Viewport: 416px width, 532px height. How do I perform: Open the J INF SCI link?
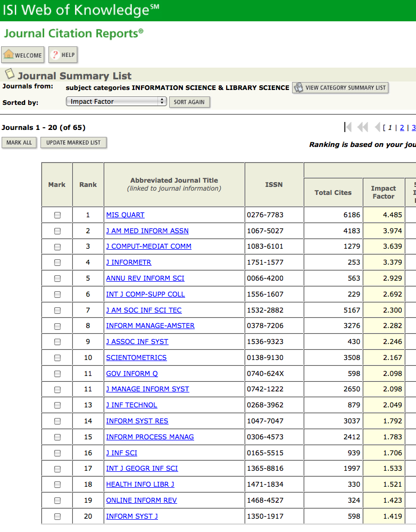(x=121, y=453)
